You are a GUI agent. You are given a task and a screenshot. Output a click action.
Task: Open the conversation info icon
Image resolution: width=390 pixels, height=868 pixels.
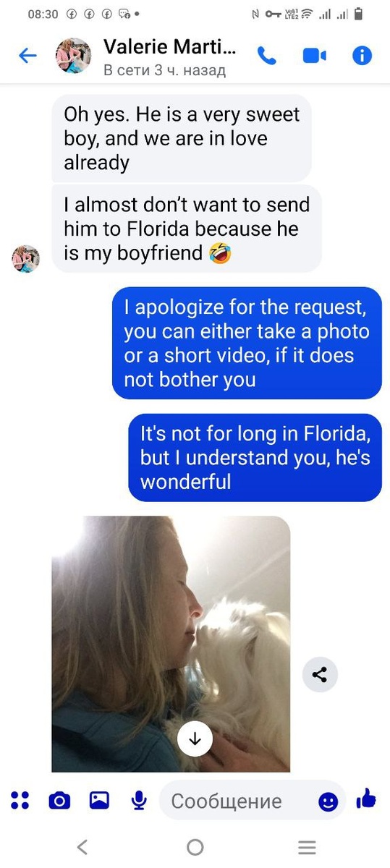(362, 56)
